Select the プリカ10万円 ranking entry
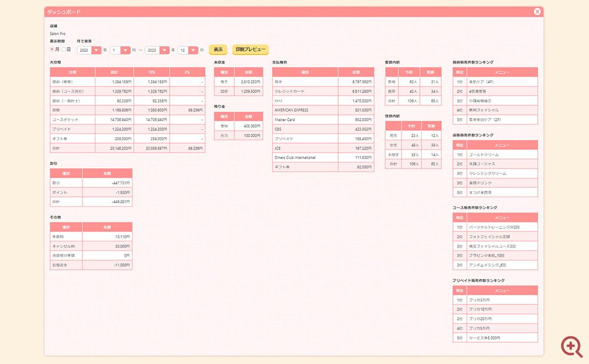The height and width of the screenshot is (364, 589). pos(481,309)
